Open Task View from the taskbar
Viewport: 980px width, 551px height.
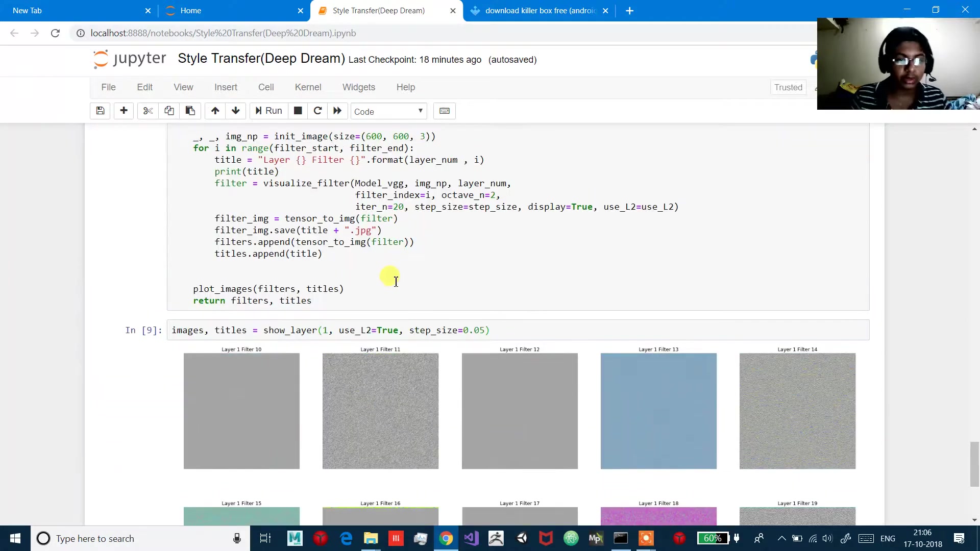click(x=265, y=538)
